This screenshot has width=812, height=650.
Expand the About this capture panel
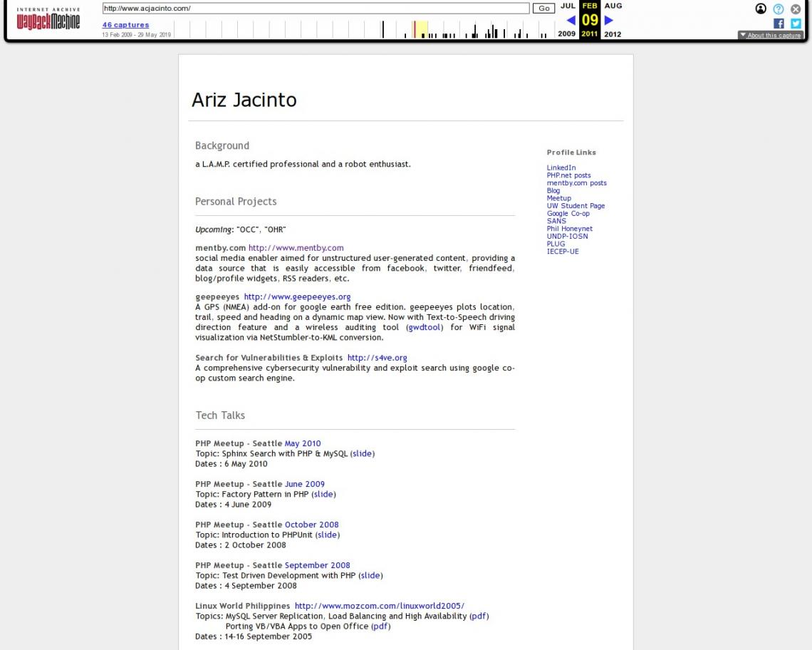(x=771, y=35)
